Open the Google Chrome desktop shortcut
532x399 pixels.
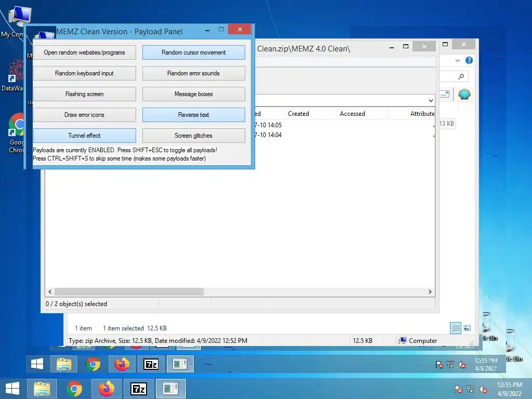point(16,134)
